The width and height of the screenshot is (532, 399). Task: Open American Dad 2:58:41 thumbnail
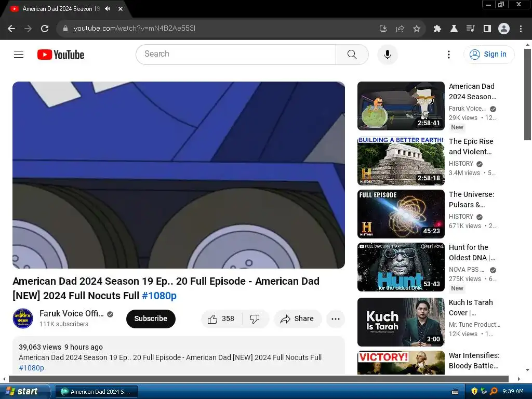[401, 106]
